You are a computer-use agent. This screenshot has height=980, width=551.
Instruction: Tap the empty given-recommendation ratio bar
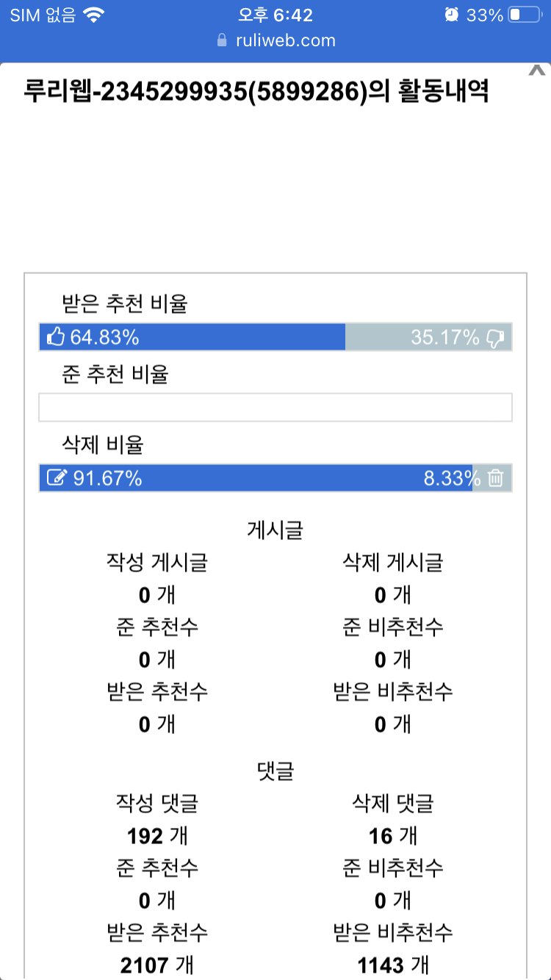point(275,408)
